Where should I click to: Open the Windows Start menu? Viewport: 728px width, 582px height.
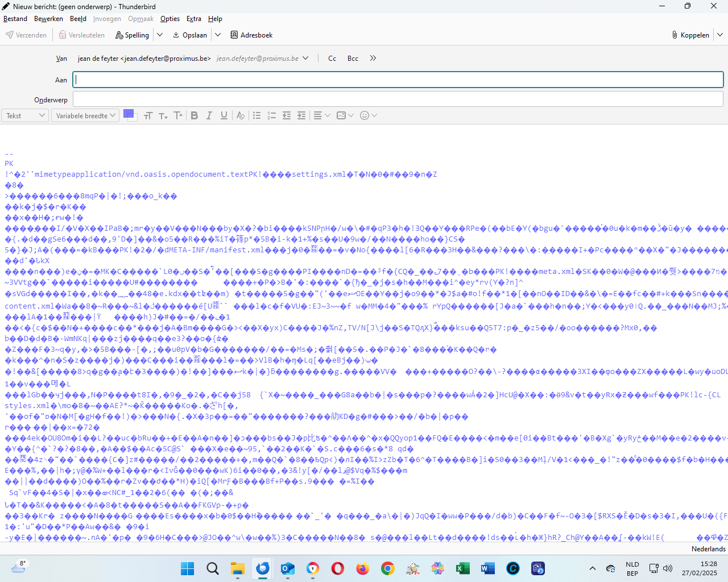(x=188, y=568)
